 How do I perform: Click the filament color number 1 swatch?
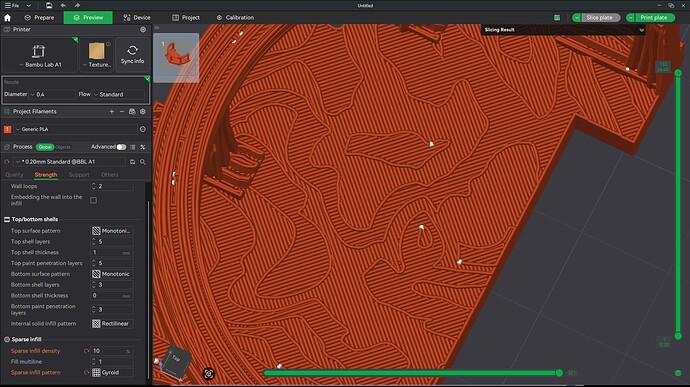tap(7, 129)
